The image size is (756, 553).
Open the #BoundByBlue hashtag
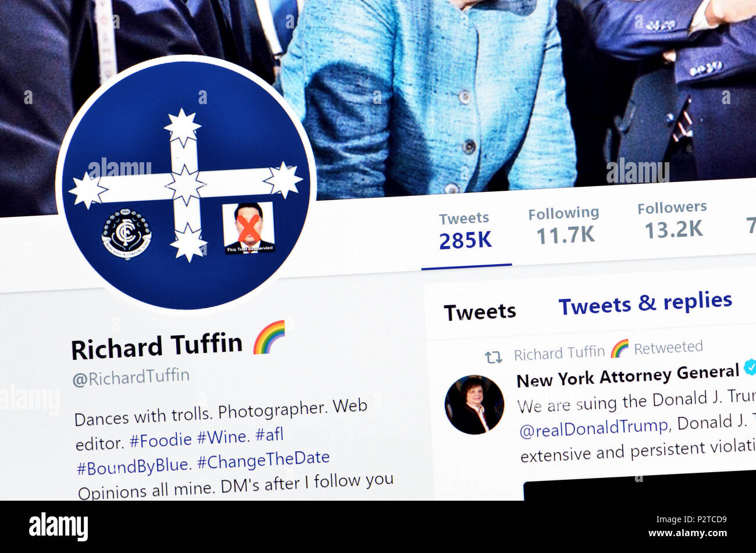coord(133,466)
